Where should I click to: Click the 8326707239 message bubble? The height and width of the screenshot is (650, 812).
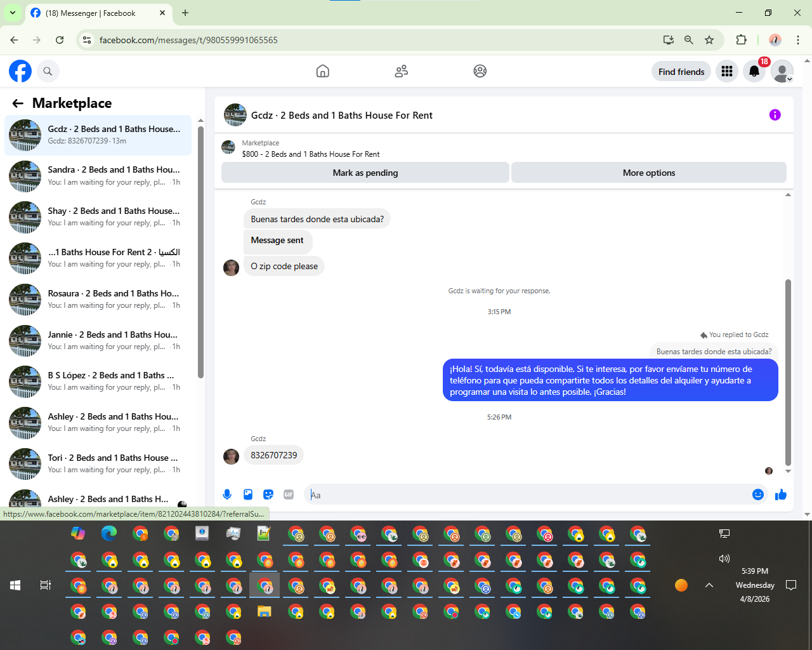[x=274, y=455]
